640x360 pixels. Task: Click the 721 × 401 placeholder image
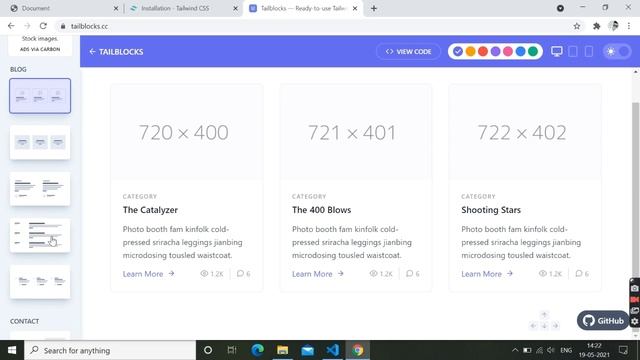356,132
